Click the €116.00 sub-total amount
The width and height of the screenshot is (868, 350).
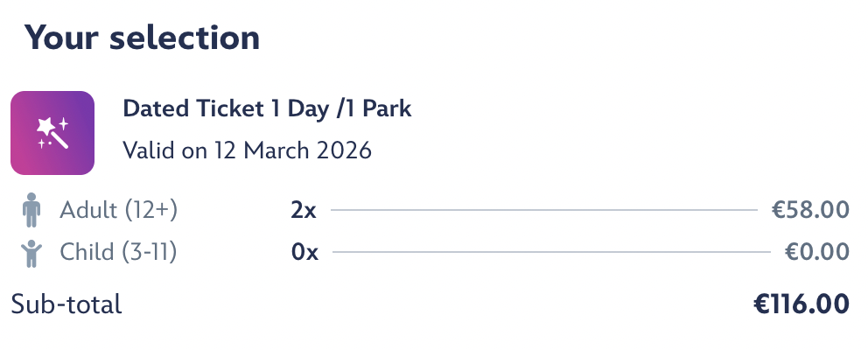tap(801, 304)
